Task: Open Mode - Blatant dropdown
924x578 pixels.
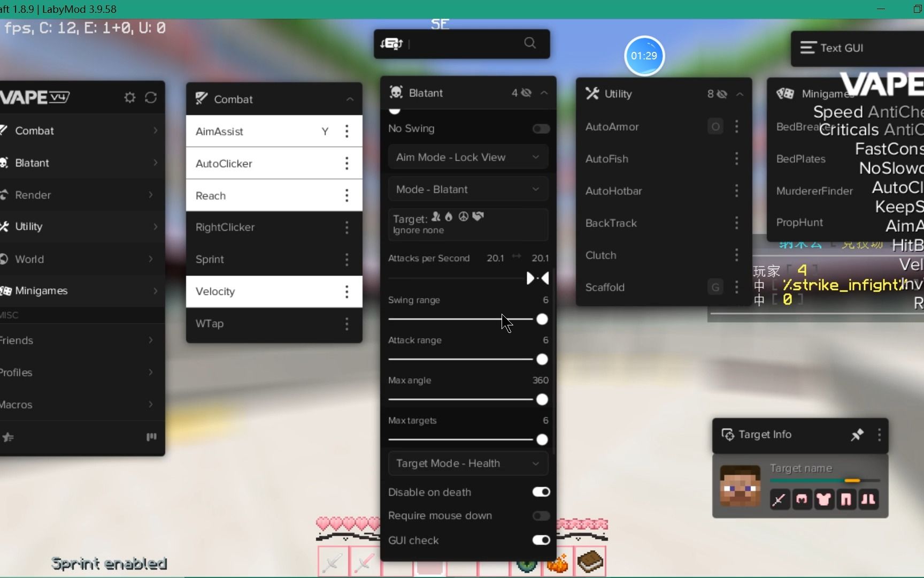Action: (468, 189)
